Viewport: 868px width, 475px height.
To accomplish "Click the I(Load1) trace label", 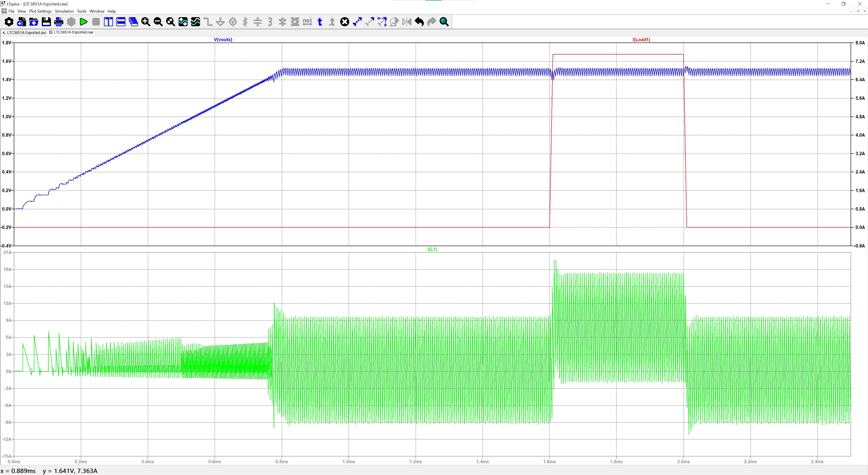I will [x=641, y=39].
